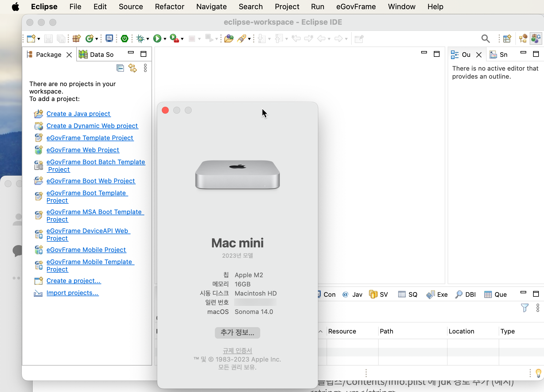The width and height of the screenshot is (544, 392).
Task: Select the eGovFrame perspective icon
Action: (536, 38)
